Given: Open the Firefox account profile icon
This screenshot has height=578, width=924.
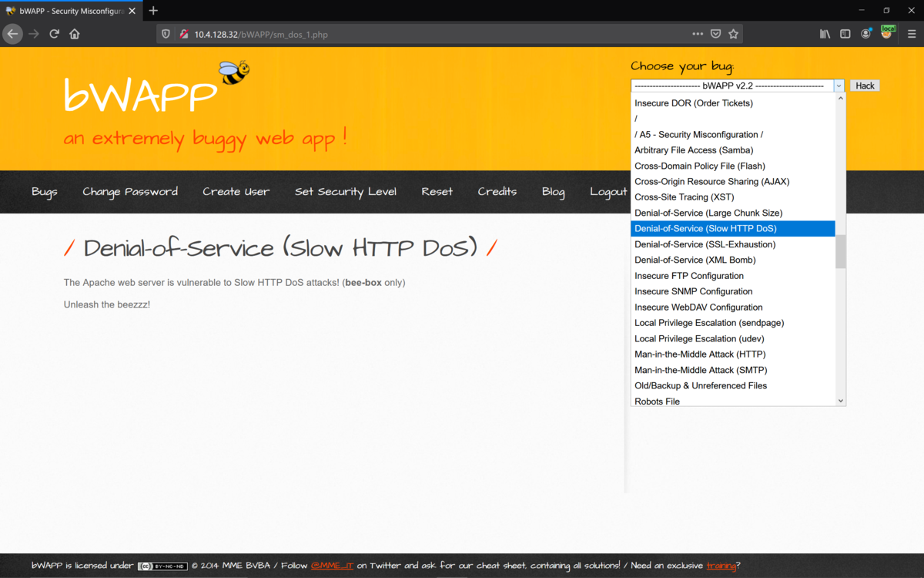Looking at the screenshot, I should [x=865, y=33].
